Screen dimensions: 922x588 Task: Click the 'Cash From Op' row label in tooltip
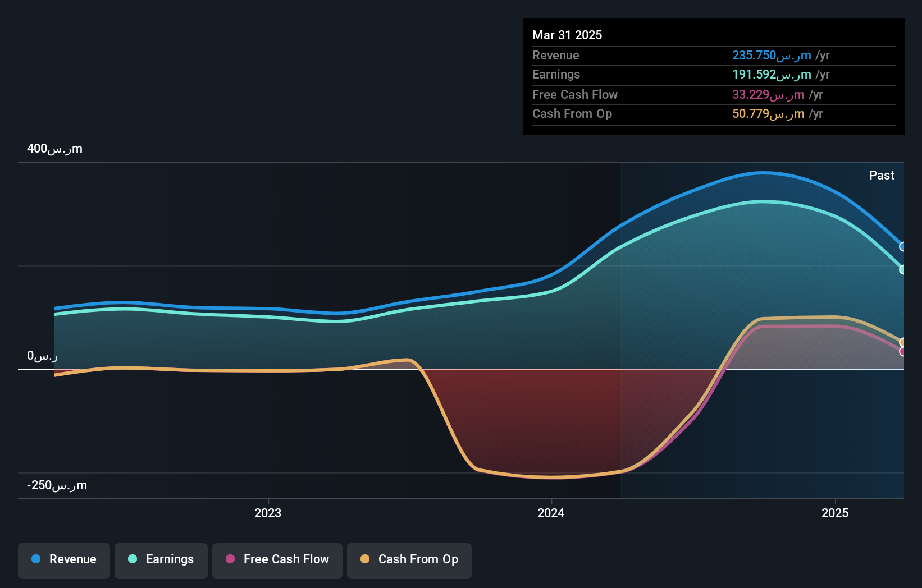tap(572, 114)
